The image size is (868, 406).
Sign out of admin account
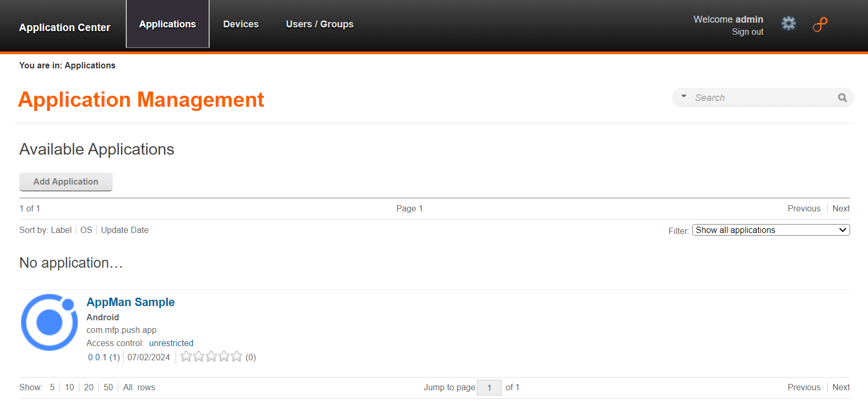click(x=747, y=32)
